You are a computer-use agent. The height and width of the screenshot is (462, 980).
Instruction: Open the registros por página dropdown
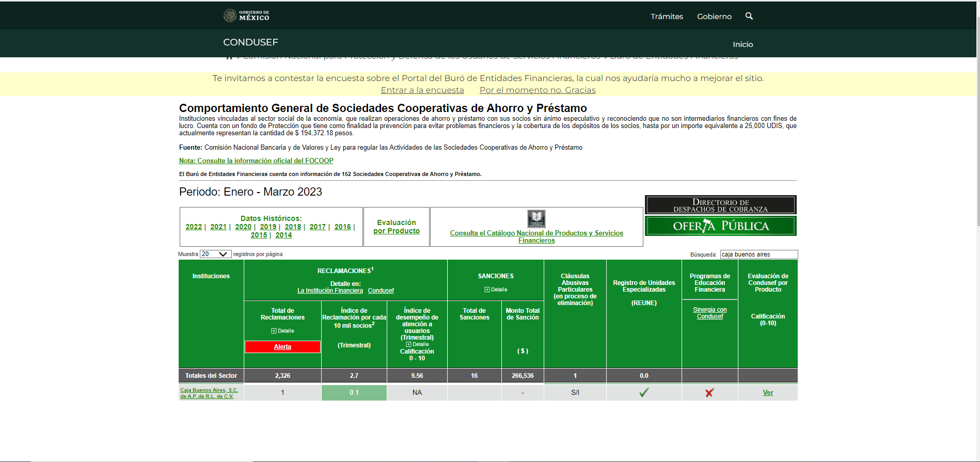pyautogui.click(x=215, y=254)
